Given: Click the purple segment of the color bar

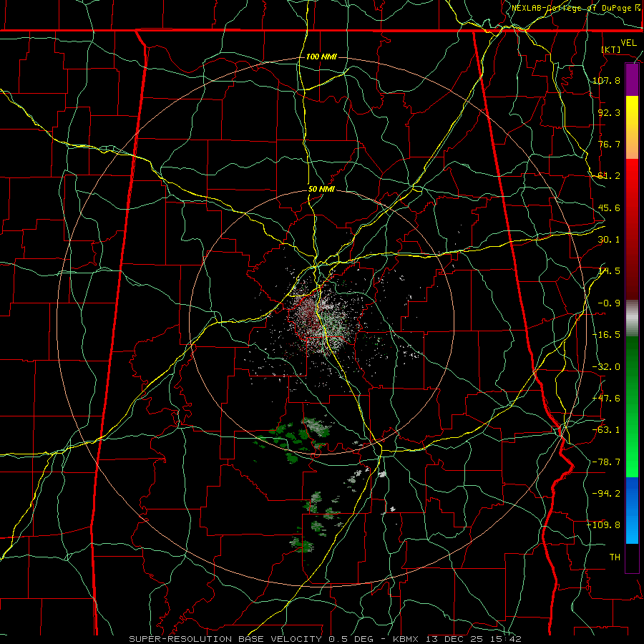Looking at the screenshot, I should 632,80.
